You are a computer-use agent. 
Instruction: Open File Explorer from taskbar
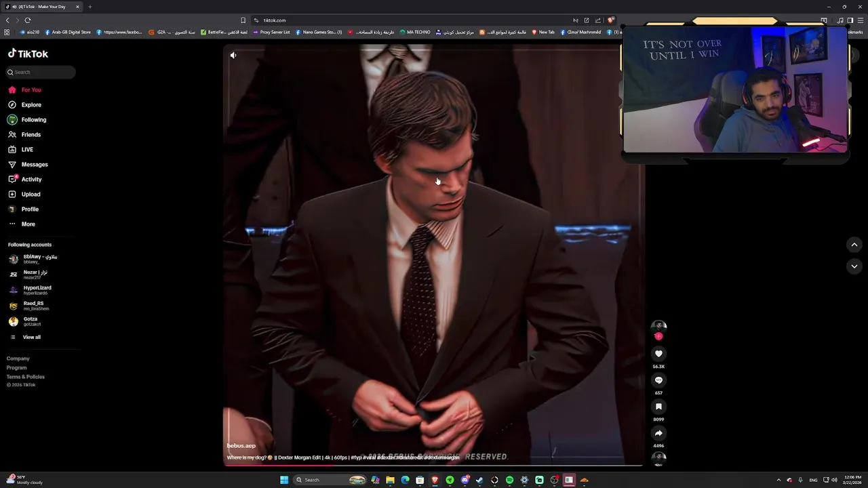pos(390,480)
